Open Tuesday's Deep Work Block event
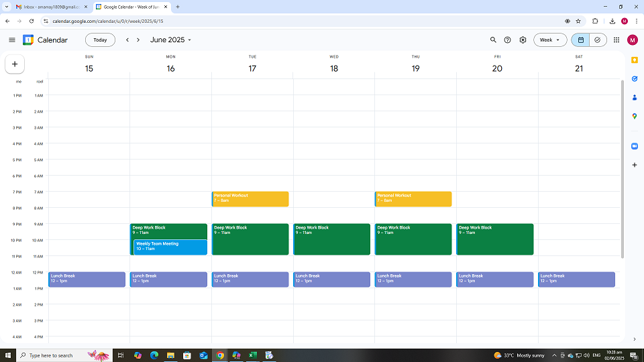 tap(250, 239)
